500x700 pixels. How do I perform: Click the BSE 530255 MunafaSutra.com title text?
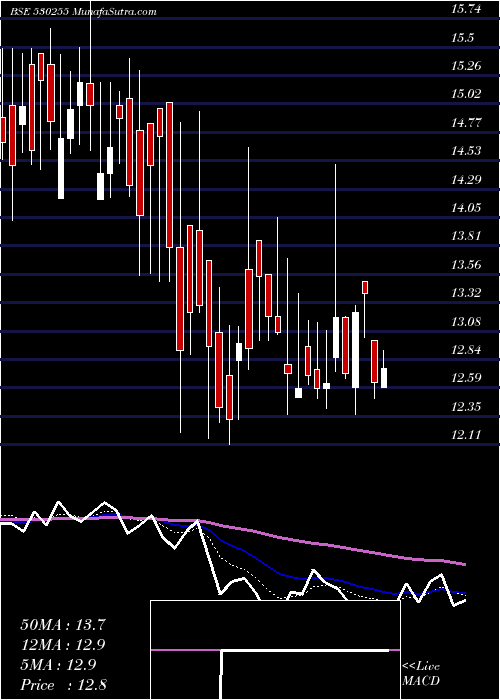[x=84, y=12]
